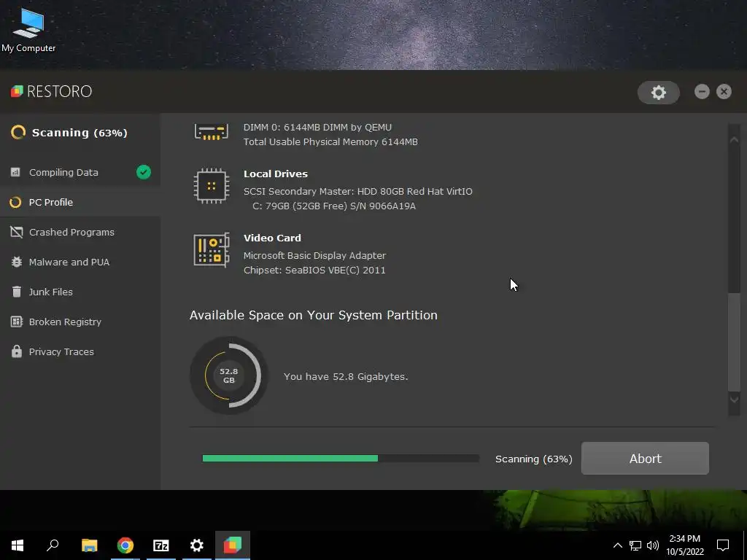Open Restoro settings gear button
This screenshot has width=747, height=560.
[659, 92]
